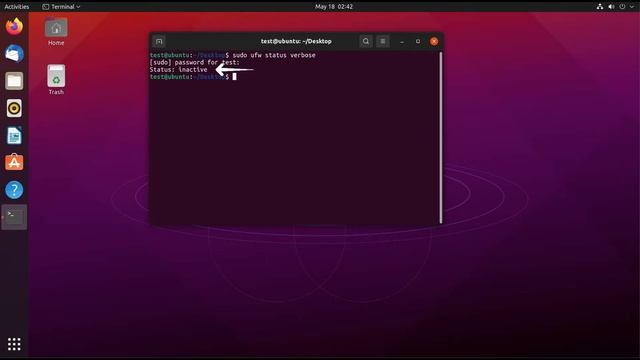640x360 pixels.
Task: Open Firefox from the dock
Action: (x=14, y=27)
